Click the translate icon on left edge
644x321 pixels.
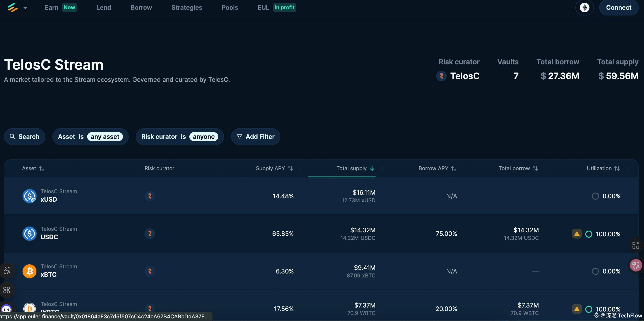[x=7, y=270]
